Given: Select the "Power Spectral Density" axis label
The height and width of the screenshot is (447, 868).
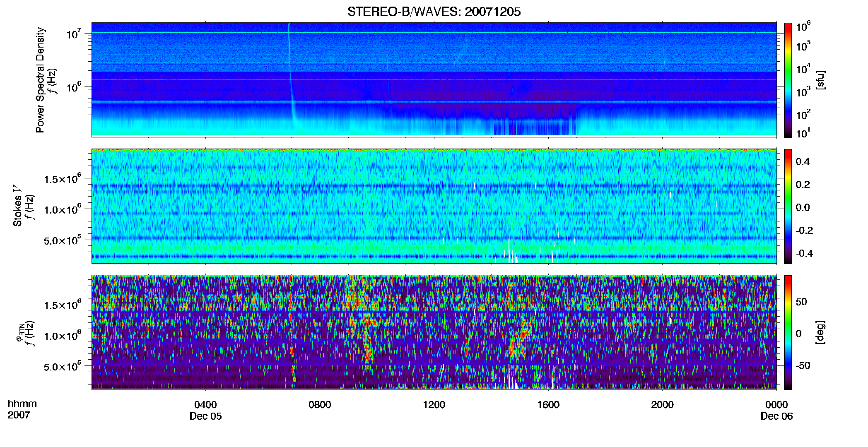Looking at the screenshot, I should pyautogui.click(x=40, y=80).
